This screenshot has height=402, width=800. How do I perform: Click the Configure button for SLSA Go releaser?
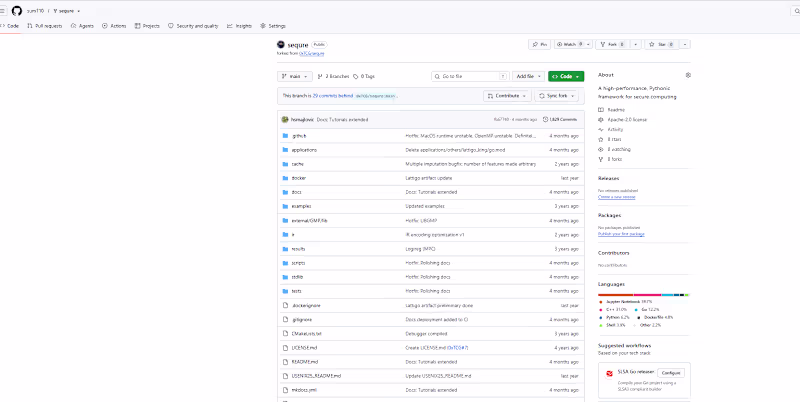671,373
